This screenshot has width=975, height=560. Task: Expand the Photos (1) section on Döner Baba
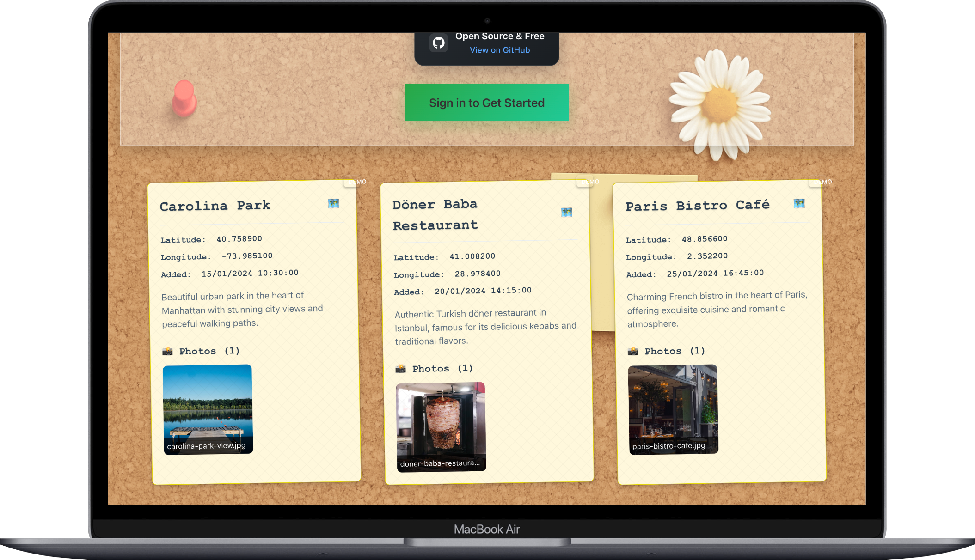(x=434, y=368)
